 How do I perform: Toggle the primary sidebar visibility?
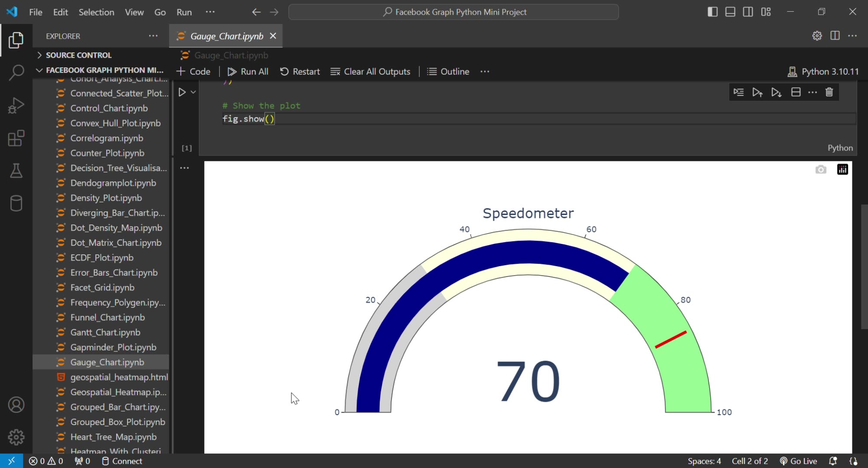(711, 12)
